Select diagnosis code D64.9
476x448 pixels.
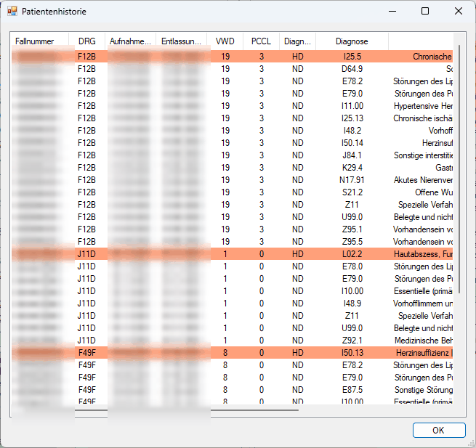(x=352, y=69)
